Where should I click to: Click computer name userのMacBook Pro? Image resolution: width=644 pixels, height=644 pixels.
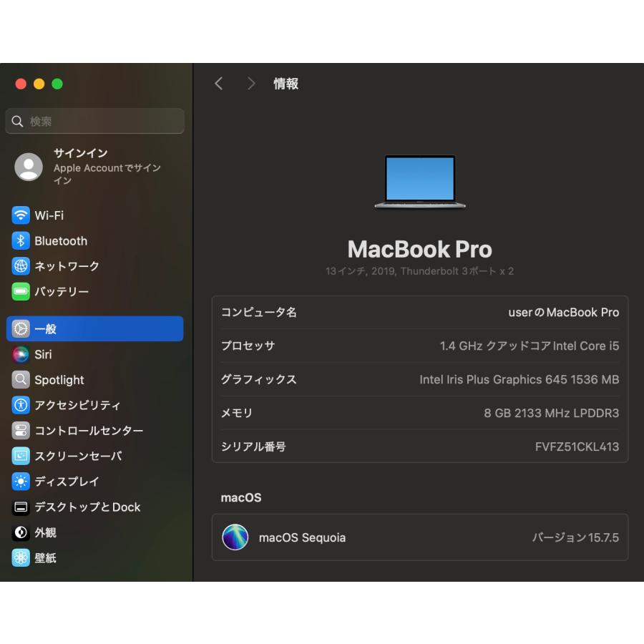point(564,312)
